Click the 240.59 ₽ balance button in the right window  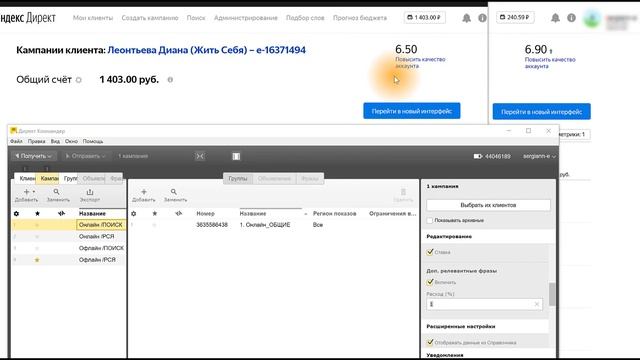pyautogui.click(x=515, y=18)
